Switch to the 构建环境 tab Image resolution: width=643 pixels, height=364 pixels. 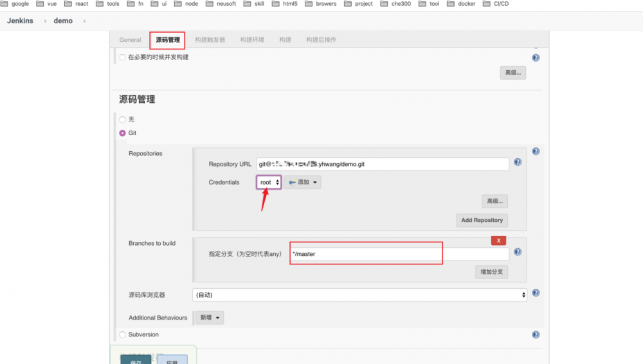tap(252, 40)
